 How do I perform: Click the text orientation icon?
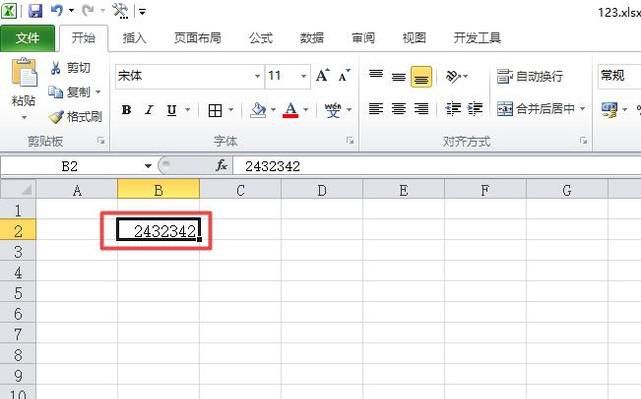coord(453,76)
